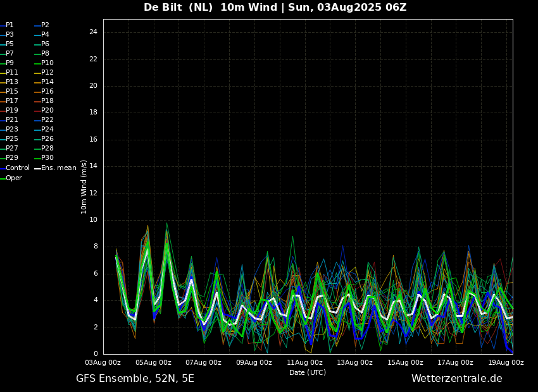
Task: Select the P30 legend entry
Action: point(47,158)
